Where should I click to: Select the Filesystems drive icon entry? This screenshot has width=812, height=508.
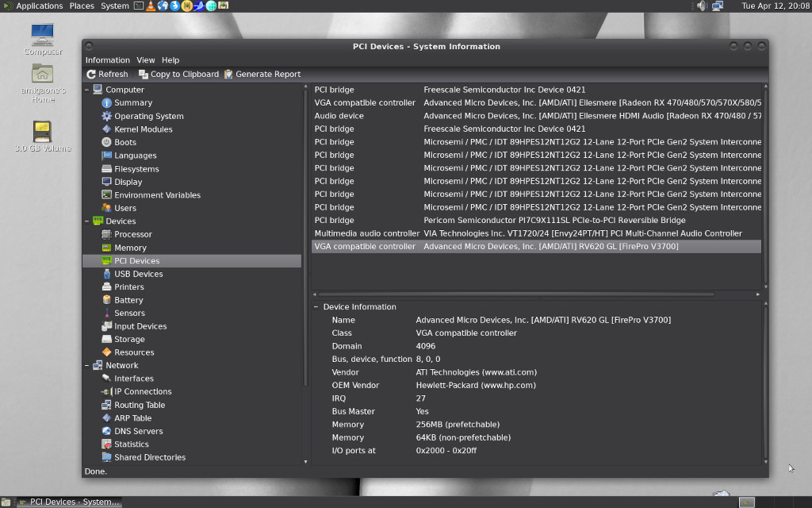pyautogui.click(x=106, y=168)
